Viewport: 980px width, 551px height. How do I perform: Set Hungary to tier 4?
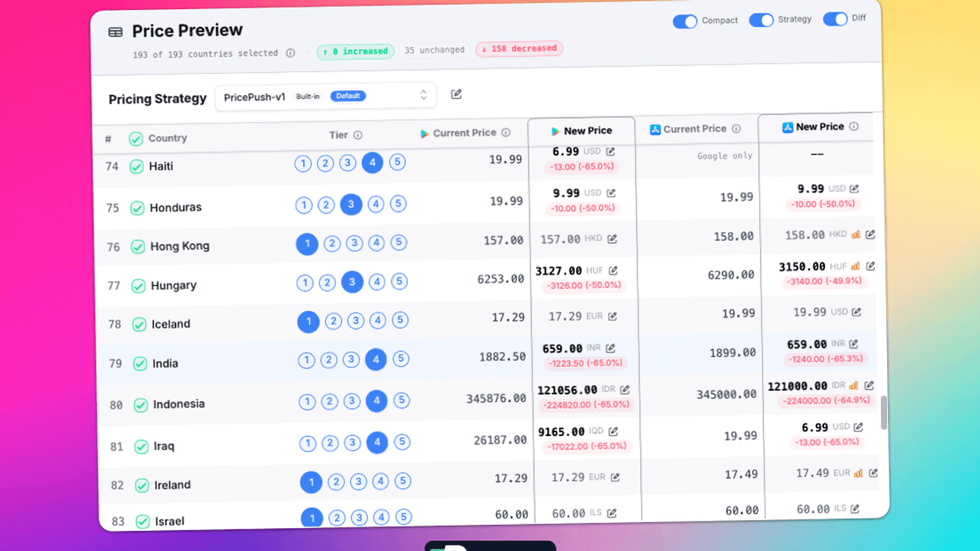pos(377,282)
